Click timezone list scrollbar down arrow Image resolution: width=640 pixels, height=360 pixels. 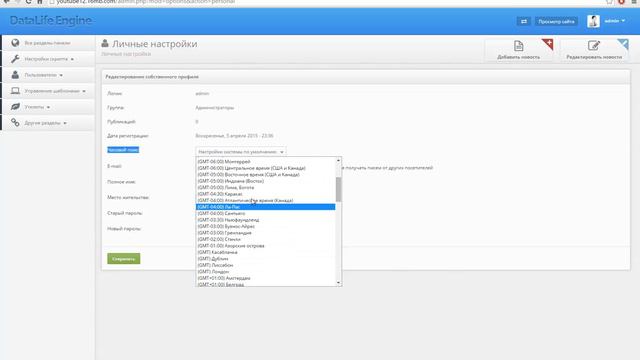(338, 282)
